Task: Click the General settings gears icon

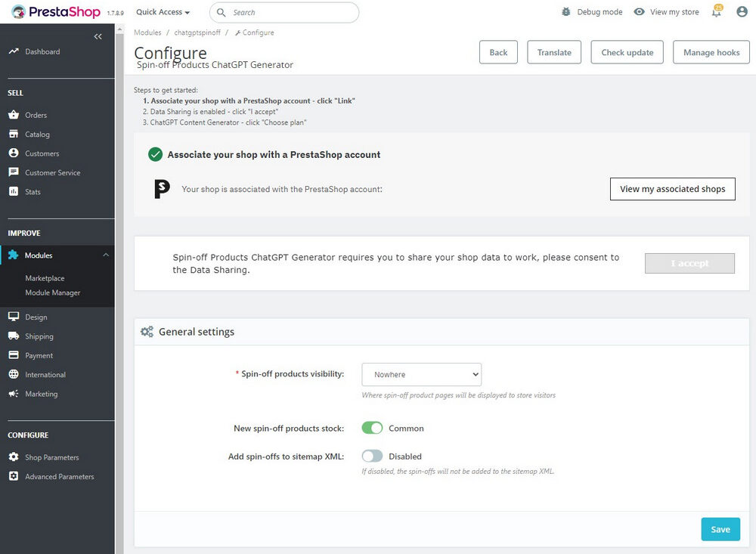Action: [x=147, y=332]
